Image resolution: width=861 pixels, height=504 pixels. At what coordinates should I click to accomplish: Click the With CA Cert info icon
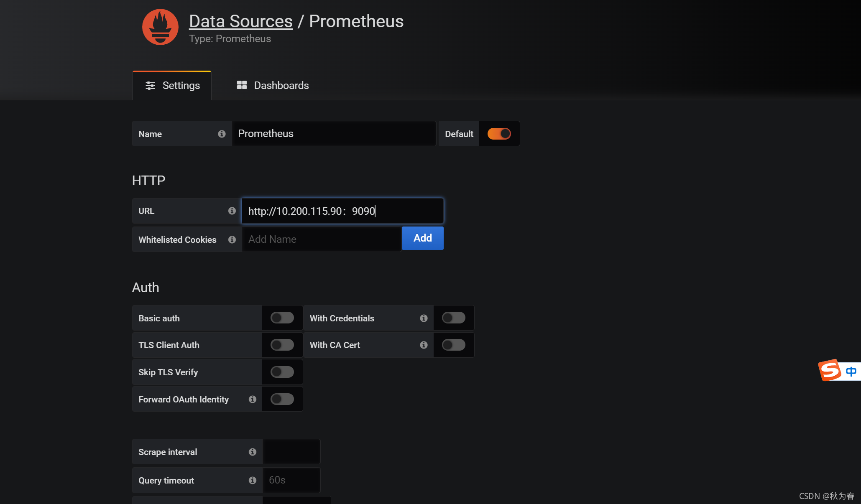tap(424, 345)
